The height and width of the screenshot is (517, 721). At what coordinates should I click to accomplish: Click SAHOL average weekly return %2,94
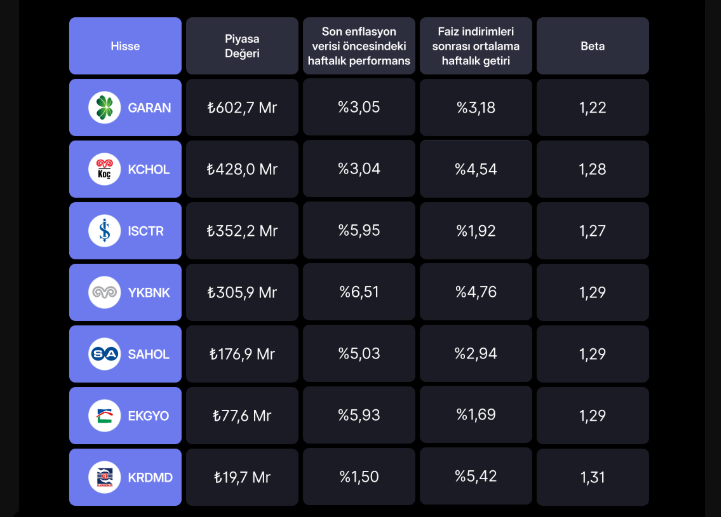476,354
